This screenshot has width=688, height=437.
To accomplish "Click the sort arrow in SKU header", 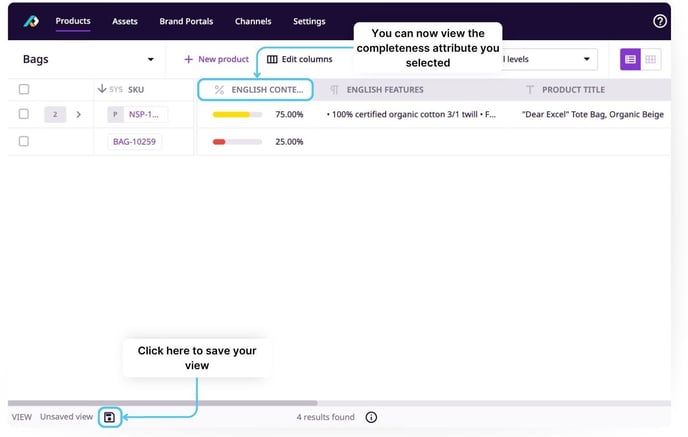I will (x=102, y=89).
